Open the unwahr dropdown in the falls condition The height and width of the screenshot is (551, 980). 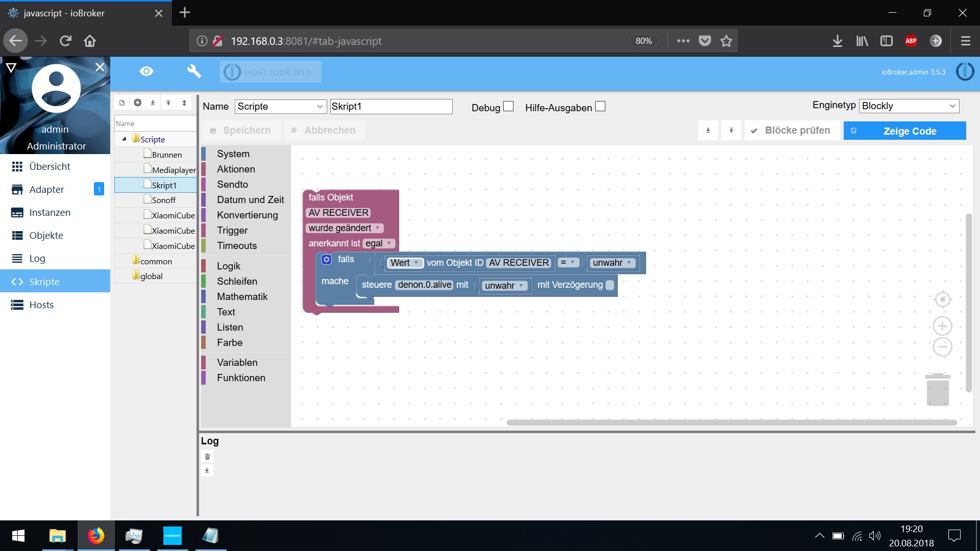click(612, 263)
